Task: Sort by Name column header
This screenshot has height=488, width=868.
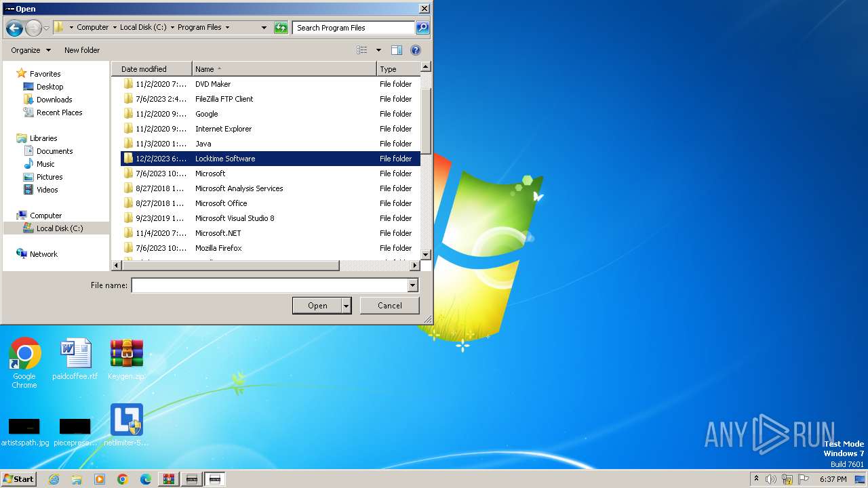Action: click(x=284, y=69)
